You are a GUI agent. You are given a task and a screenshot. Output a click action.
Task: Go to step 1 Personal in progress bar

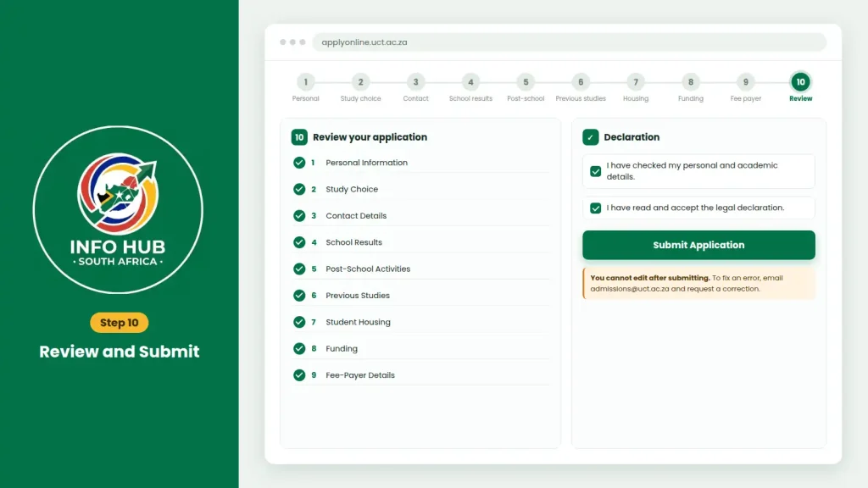[305, 82]
